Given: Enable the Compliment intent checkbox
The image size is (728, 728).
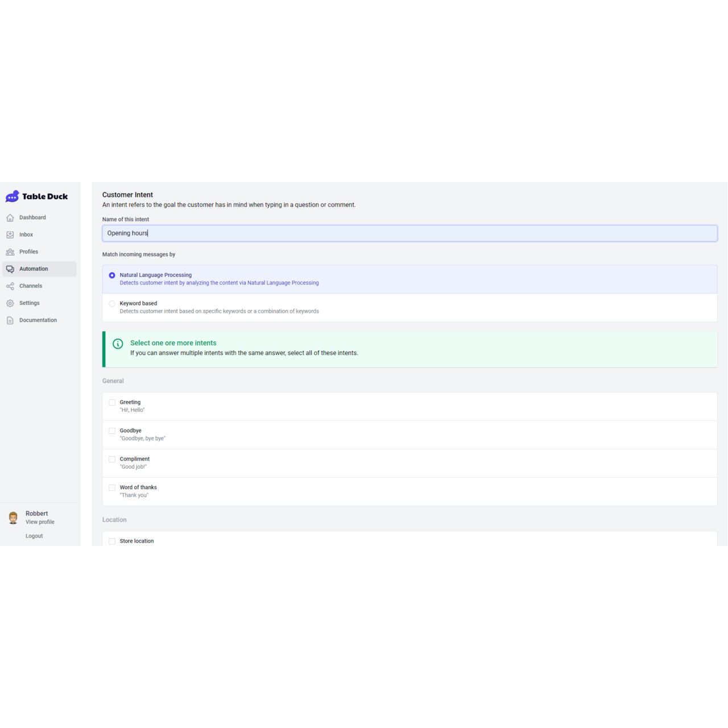Looking at the screenshot, I should pos(112,460).
